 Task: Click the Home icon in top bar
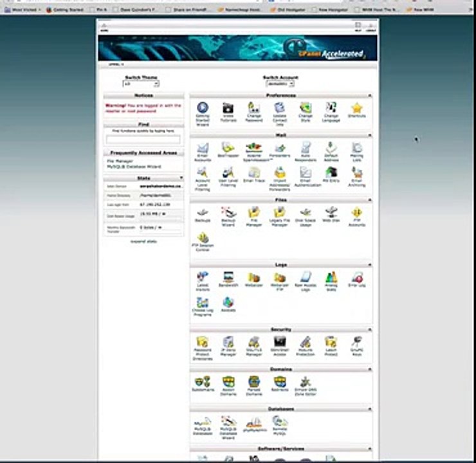104,27
